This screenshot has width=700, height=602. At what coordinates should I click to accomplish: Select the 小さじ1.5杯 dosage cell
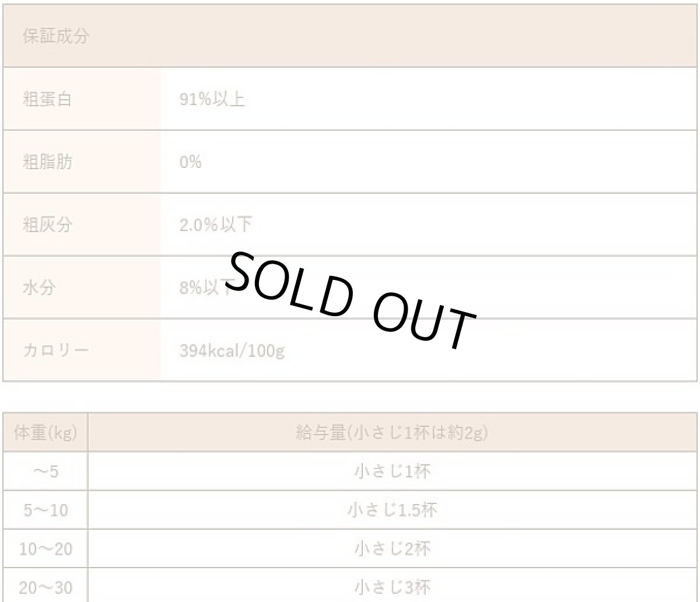[x=392, y=510]
